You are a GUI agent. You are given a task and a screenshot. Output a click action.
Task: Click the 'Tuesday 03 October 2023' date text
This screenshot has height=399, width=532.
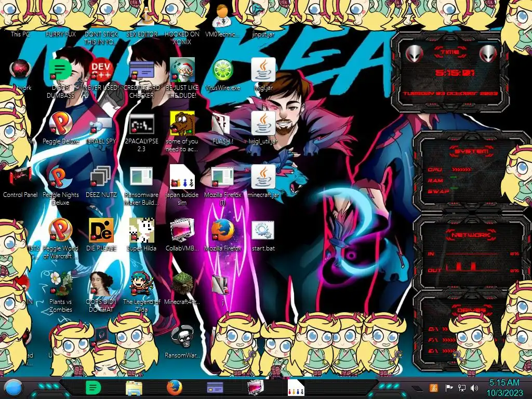pos(450,94)
